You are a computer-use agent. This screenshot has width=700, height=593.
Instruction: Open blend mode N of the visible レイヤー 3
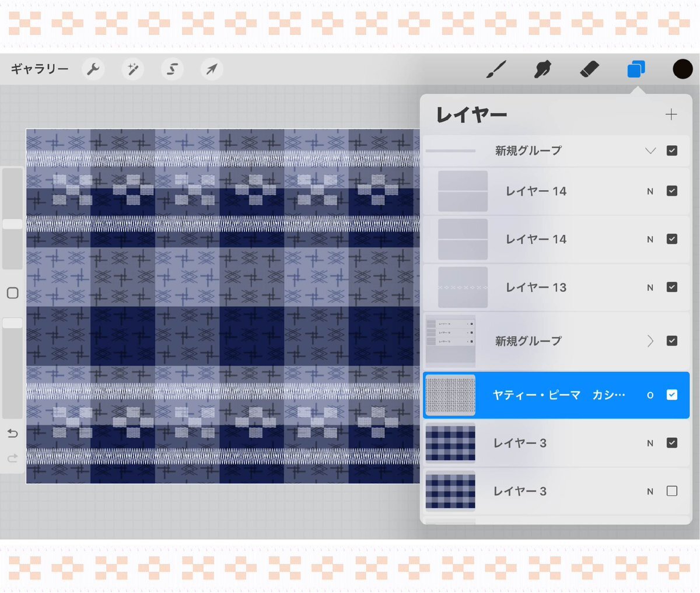(x=650, y=443)
